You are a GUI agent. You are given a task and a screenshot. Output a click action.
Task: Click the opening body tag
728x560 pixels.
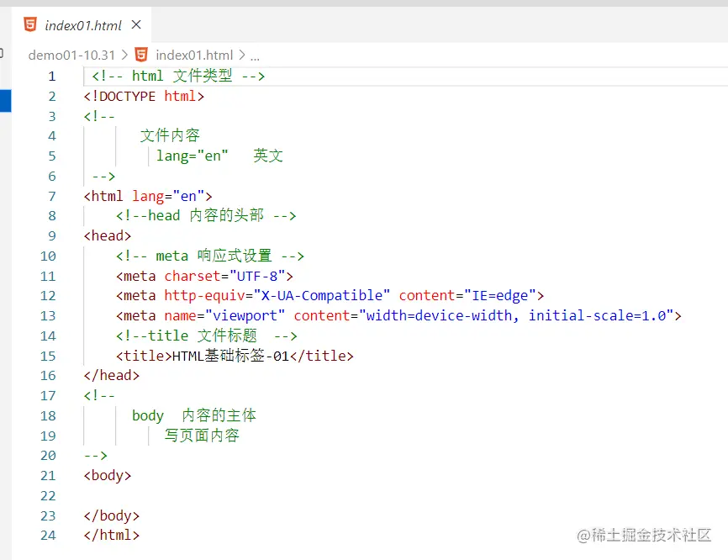pos(108,475)
